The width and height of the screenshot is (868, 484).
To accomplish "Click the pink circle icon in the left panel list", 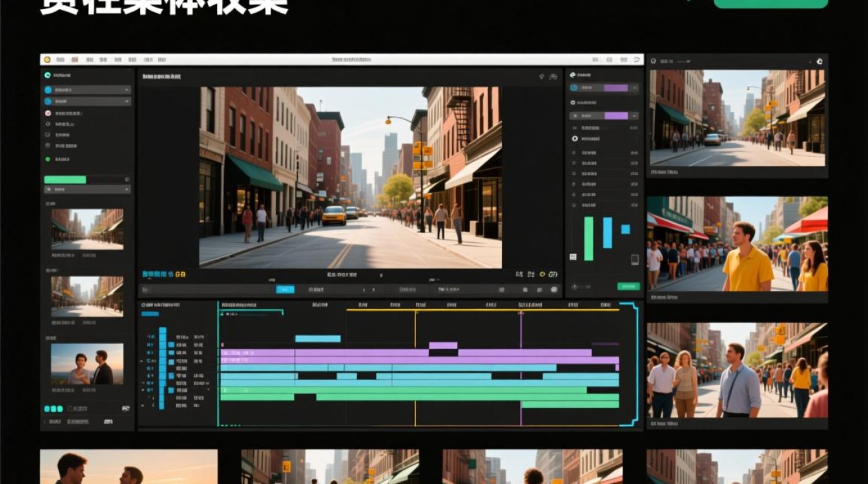I will pyautogui.click(x=48, y=113).
